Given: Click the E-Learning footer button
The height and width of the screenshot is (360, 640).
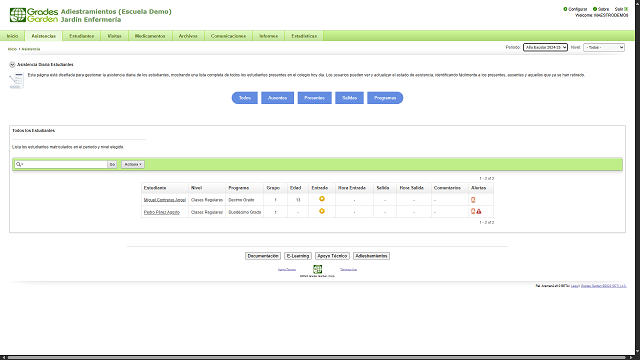Looking at the screenshot, I should click(298, 256).
